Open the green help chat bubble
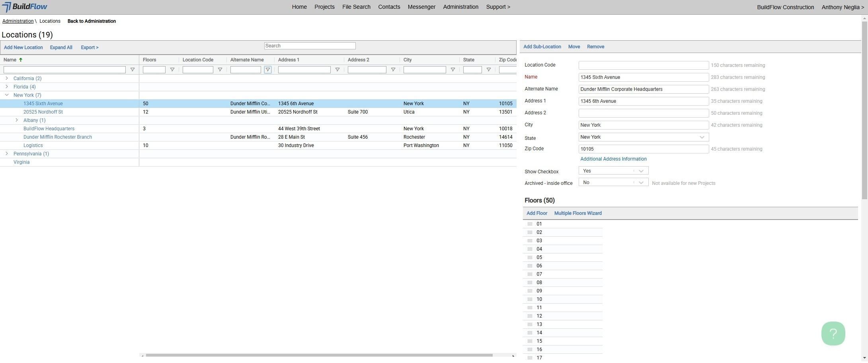 pyautogui.click(x=833, y=334)
